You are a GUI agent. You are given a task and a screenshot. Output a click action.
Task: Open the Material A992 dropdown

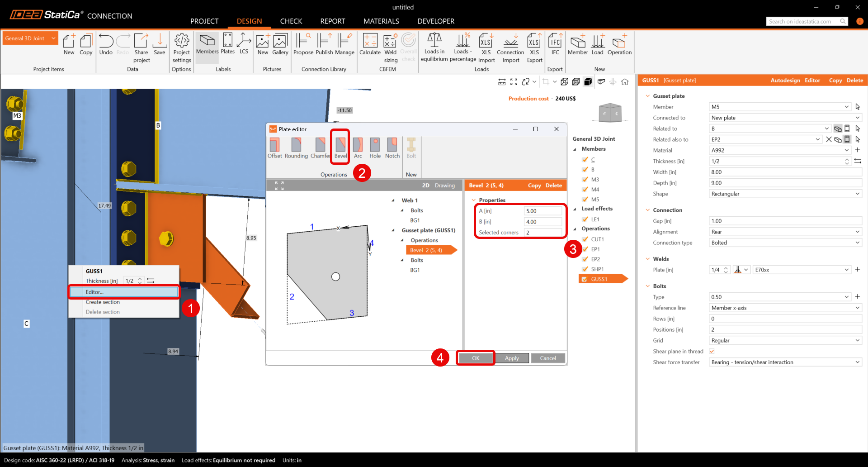point(780,150)
